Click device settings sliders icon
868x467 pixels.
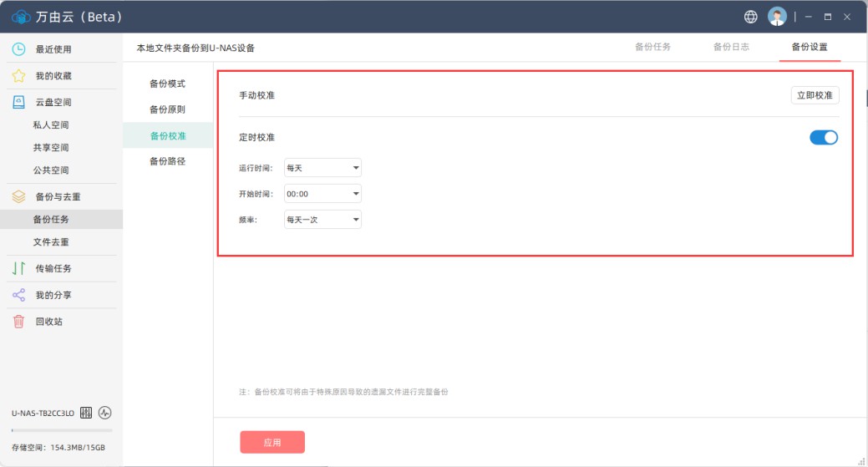[x=87, y=413]
